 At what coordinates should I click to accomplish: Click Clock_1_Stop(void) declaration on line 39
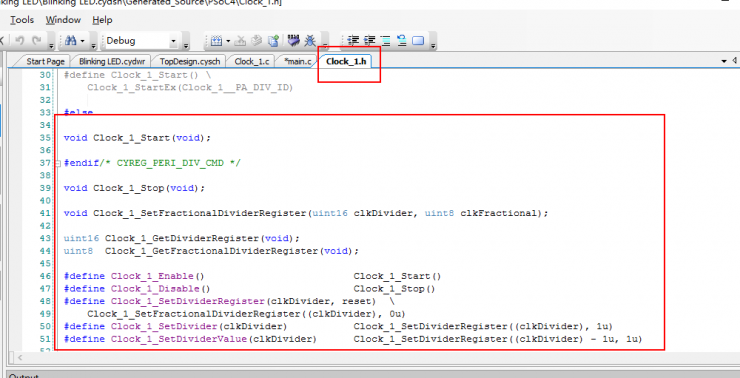pos(149,188)
